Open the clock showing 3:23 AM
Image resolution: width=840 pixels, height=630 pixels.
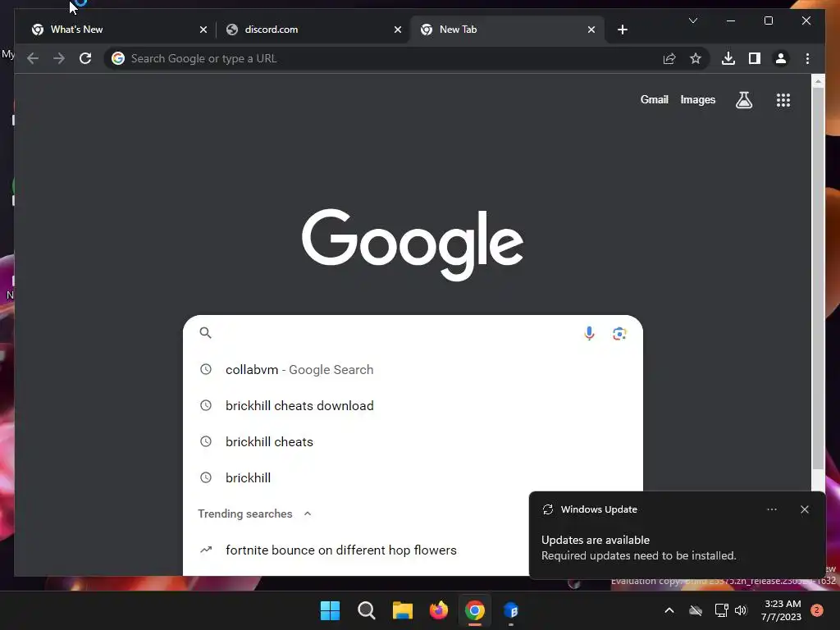tap(781, 610)
